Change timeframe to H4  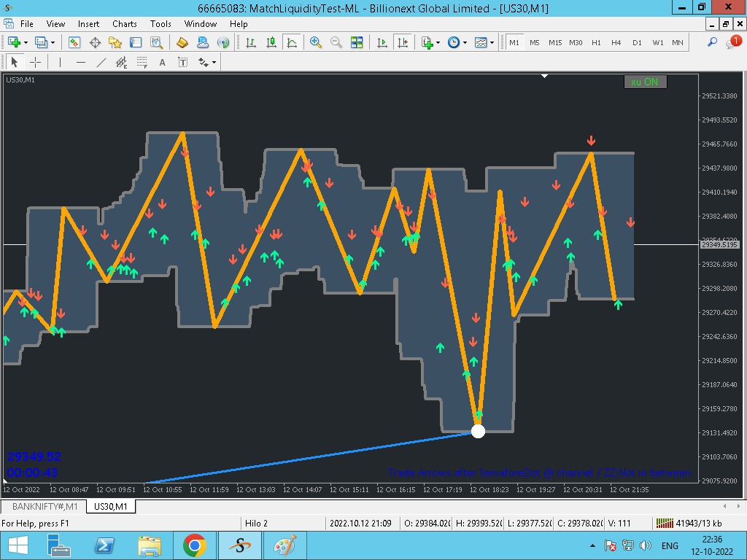point(616,42)
